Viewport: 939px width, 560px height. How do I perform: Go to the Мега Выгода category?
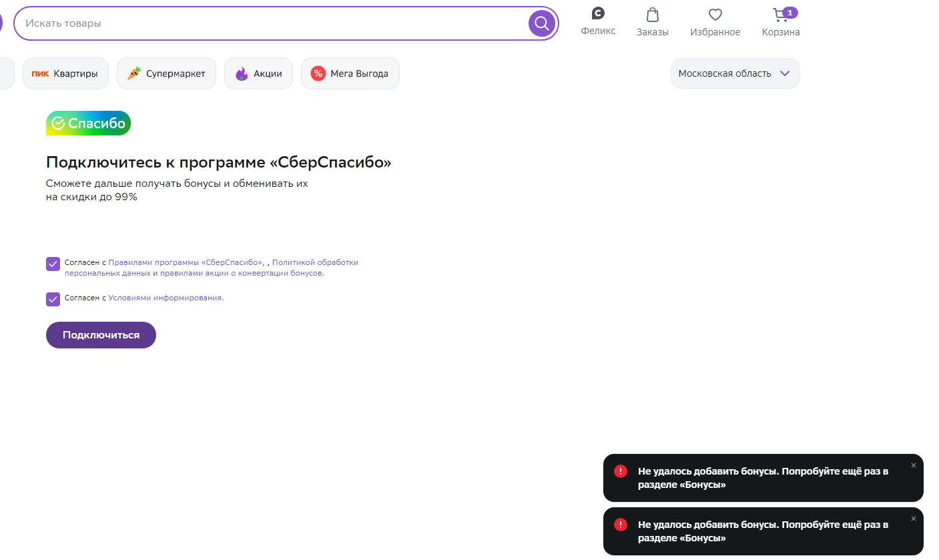tap(350, 73)
